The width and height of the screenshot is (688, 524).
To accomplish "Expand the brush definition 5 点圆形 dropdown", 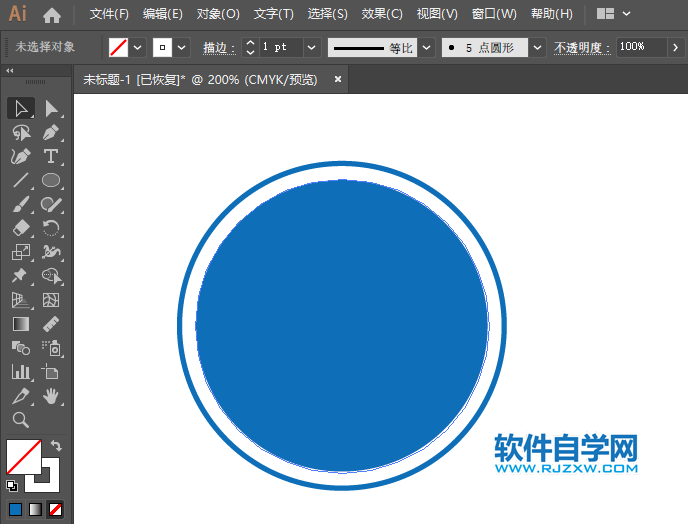I will tap(537, 47).
